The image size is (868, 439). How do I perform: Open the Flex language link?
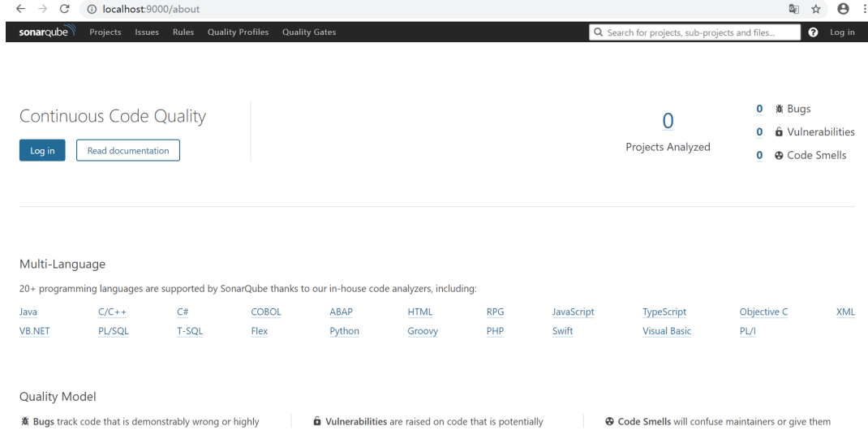coord(259,331)
